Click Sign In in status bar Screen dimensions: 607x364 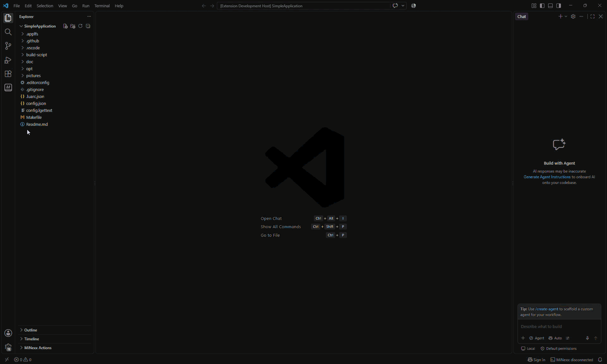point(536,360)
